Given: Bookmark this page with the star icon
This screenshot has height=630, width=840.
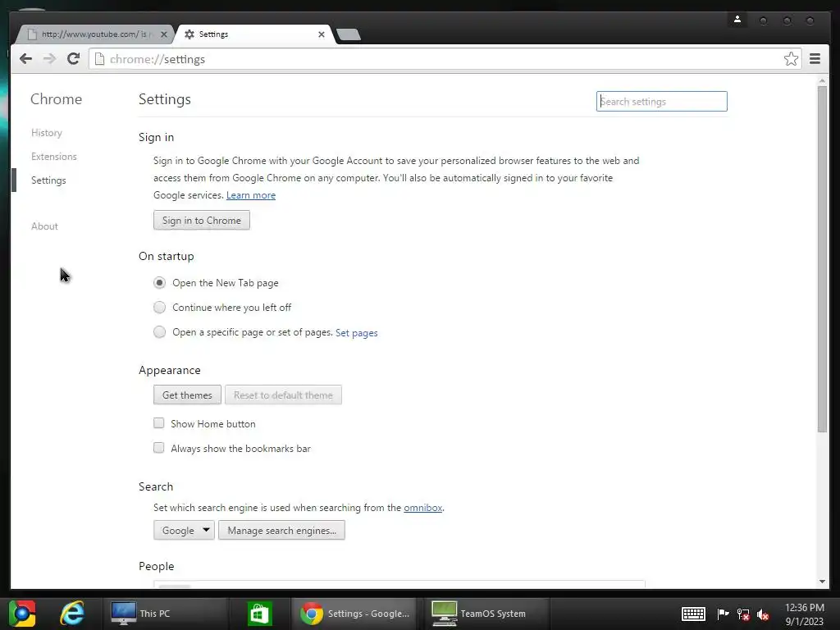Looking at the screenshot, I should tap(791, 59).
